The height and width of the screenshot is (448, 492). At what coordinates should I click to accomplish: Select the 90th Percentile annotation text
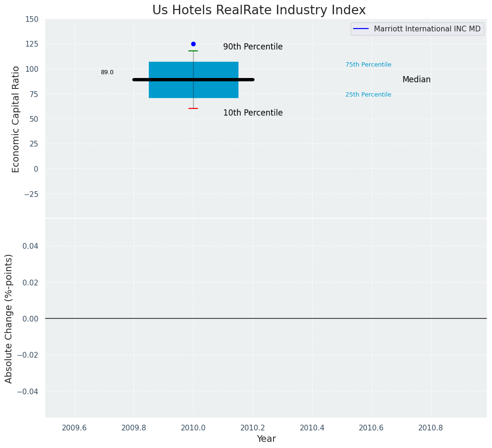click(253, 47)
